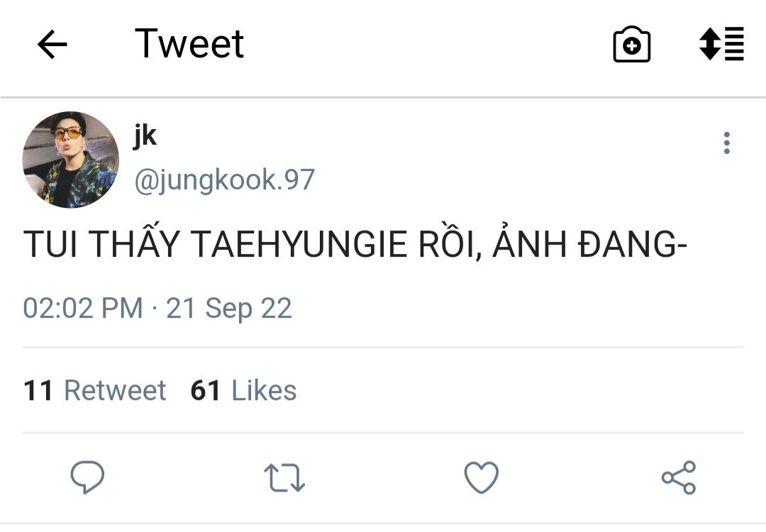The width and height of the screenshot is (766, 532).
Task: Tap the tweet text starting "TUI THẤY"
Action: [x=356, y=245]
